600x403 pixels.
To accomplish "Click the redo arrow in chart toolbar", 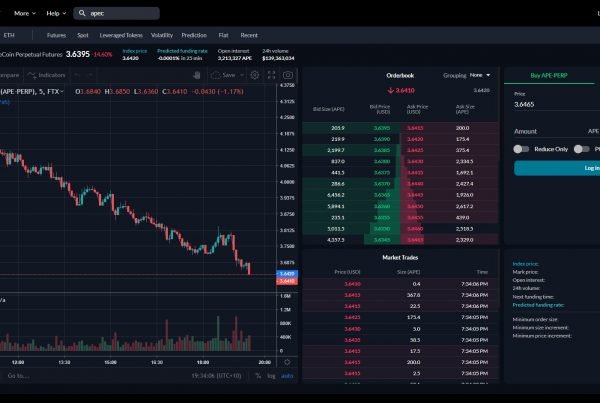I will 90,75.
